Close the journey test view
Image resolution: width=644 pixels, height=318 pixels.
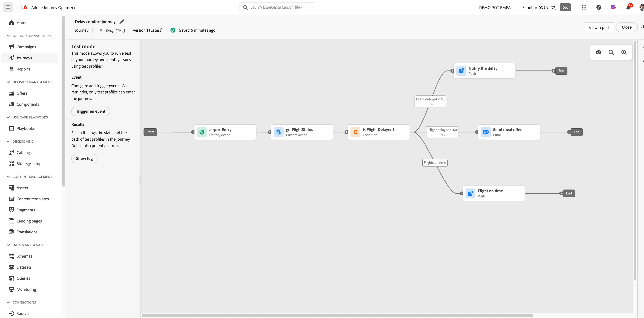[x=626, y=27]
